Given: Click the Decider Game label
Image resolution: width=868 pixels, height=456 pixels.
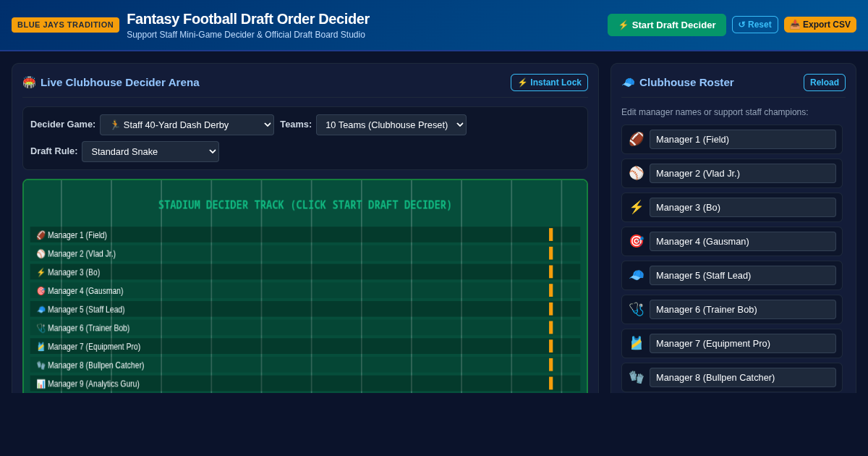Looking at the screenshot, I should click(x=63, y=124).
